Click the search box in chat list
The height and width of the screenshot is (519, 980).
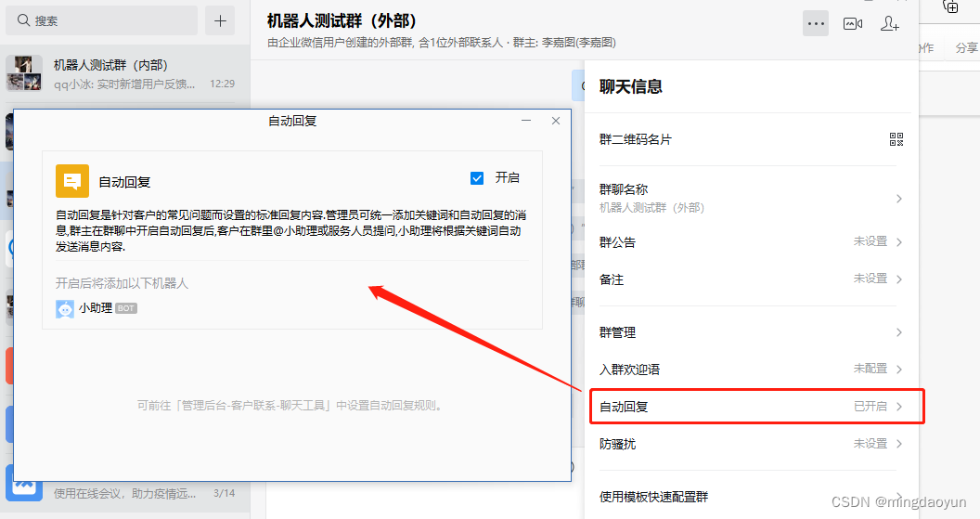tap(101, 20)
